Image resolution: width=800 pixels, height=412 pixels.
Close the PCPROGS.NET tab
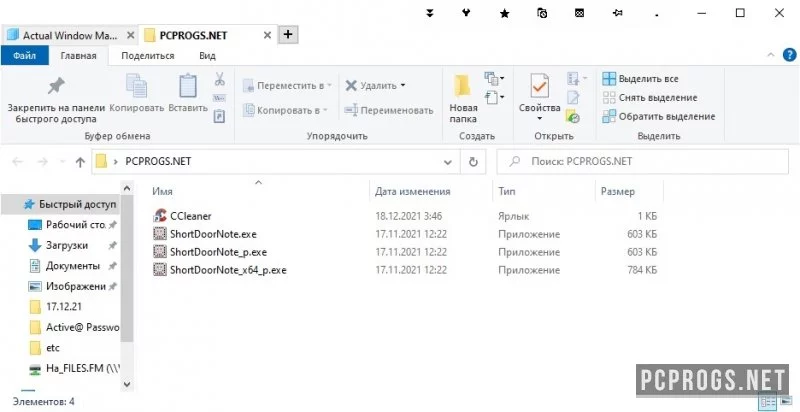[x=267, y=35]
